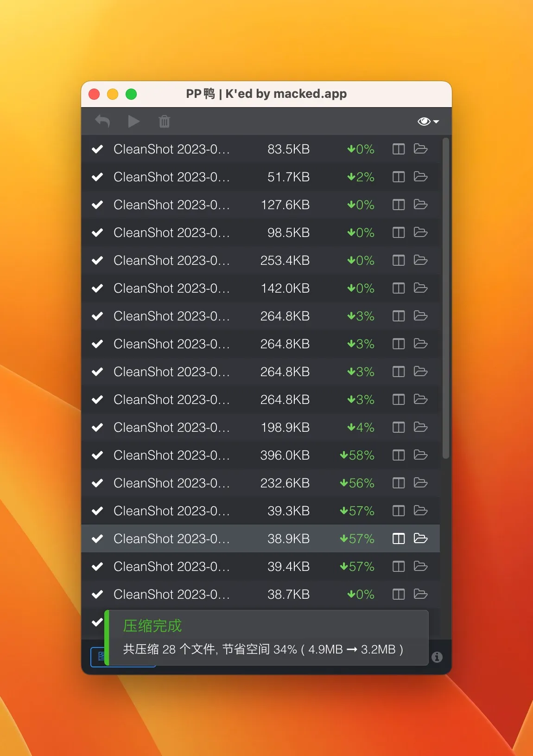Click the checkmark on the 39.3KB row

(97, 511)
